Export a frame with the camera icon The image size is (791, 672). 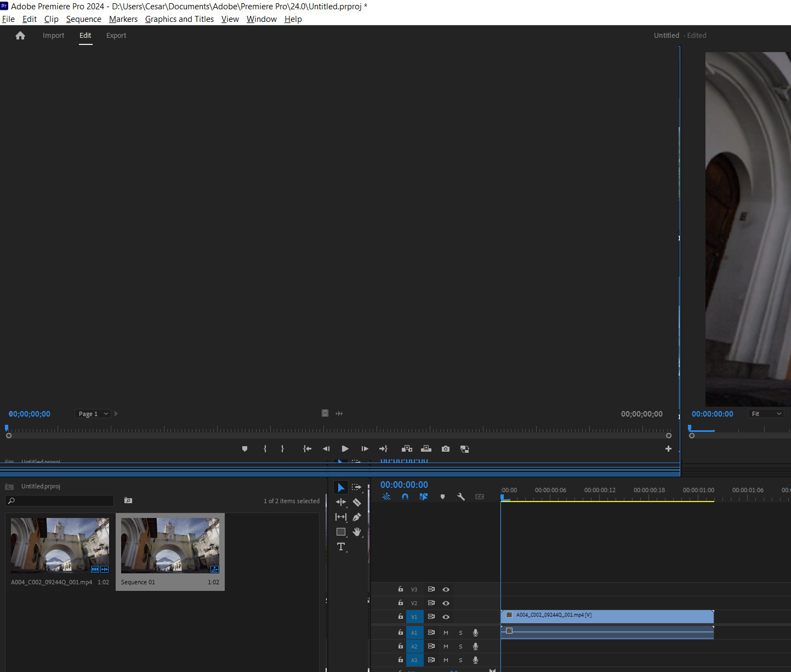445,448
